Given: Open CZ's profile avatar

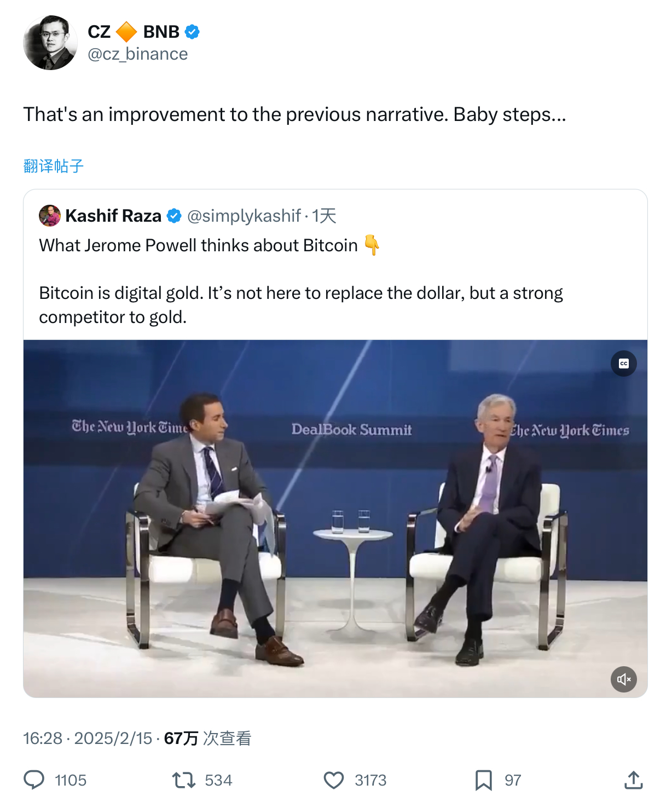Looking at the screenshot, I should [50, 43].
